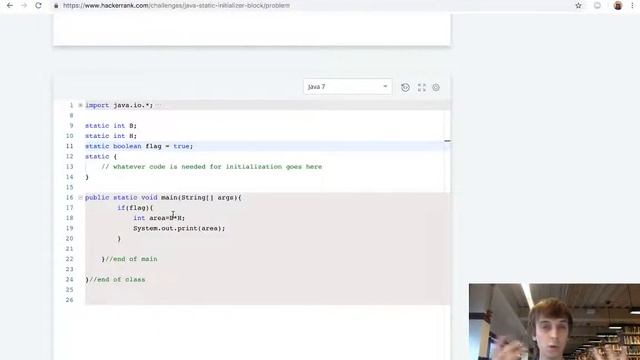
Task: Click line number 13 in gutter
Action: pyautogui.click(x=69, y=167)
